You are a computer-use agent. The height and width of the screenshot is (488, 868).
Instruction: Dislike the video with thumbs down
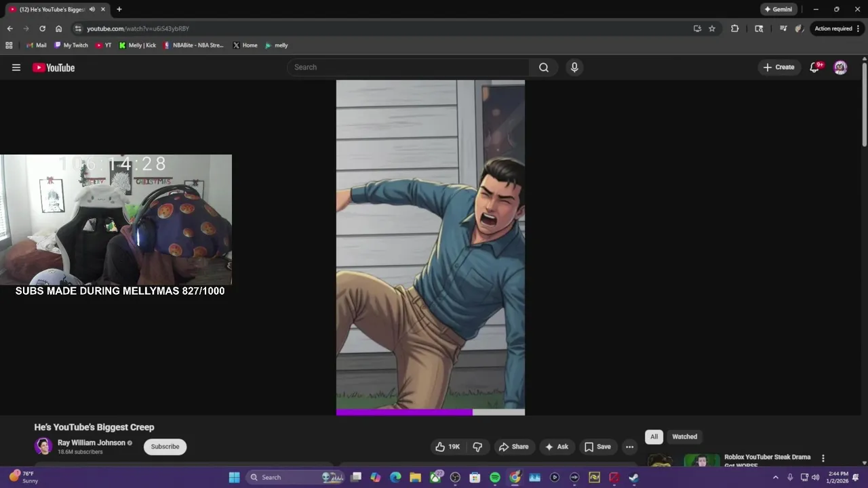click(477, 447)
